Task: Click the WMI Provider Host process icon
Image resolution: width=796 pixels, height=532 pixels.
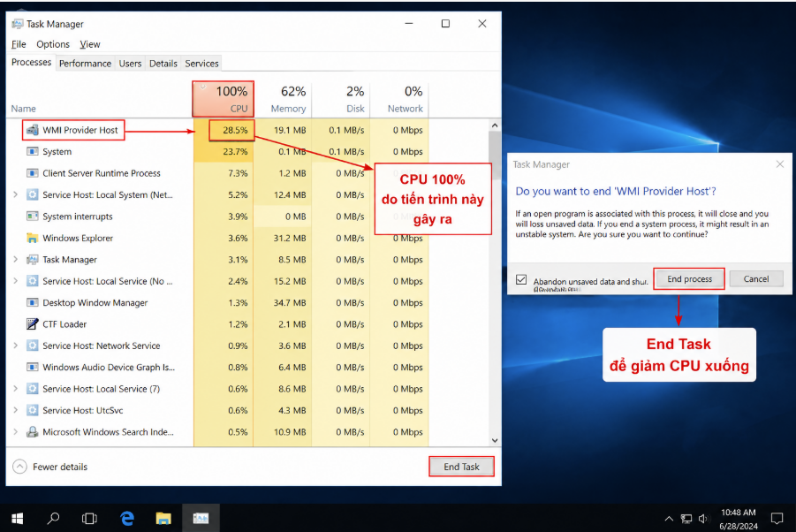Action: coord(33,130)
